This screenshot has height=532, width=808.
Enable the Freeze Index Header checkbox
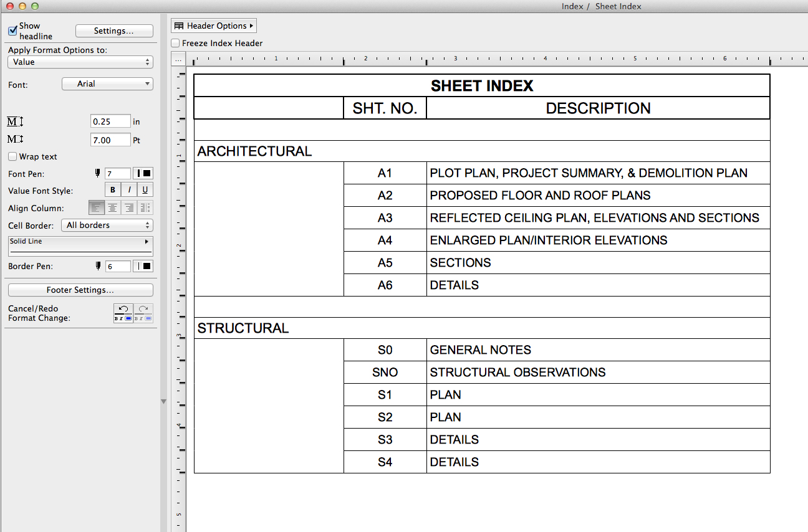(x=175, y=43)
